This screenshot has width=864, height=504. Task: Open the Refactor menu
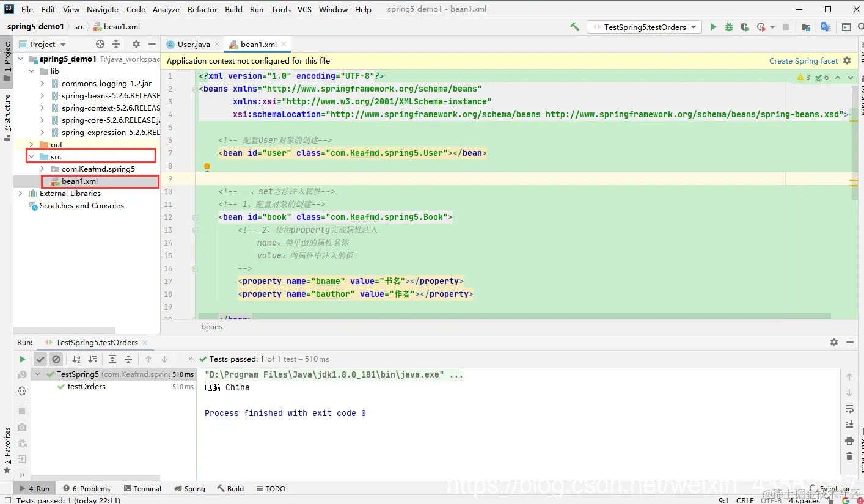pos(202,9)
